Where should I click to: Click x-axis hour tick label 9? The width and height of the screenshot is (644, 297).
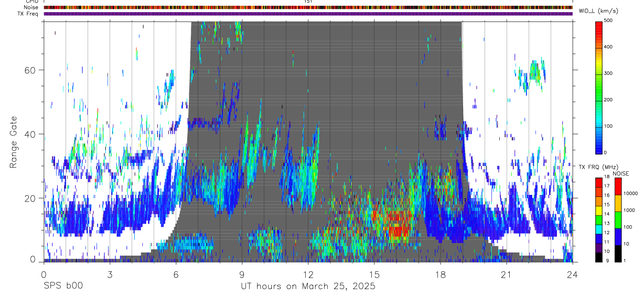point(242,274)
